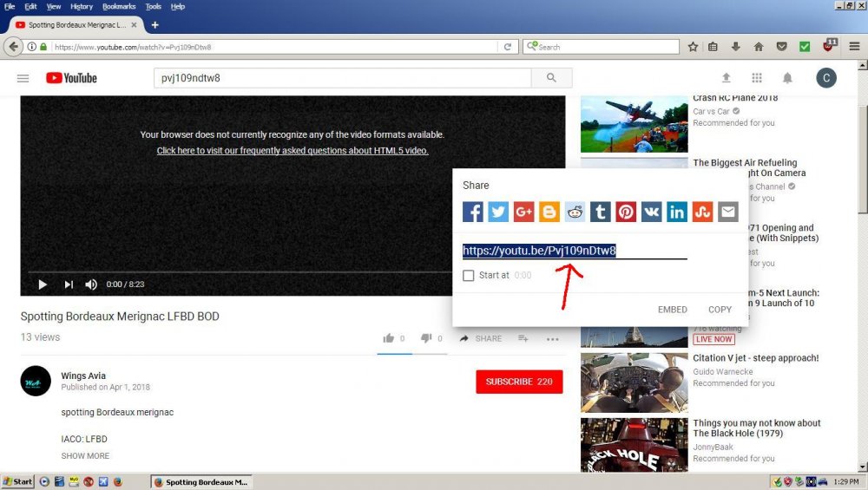The image size is (868, 490).
Task: Click EMBED in the Share dialog
Action: click(673, 310)
